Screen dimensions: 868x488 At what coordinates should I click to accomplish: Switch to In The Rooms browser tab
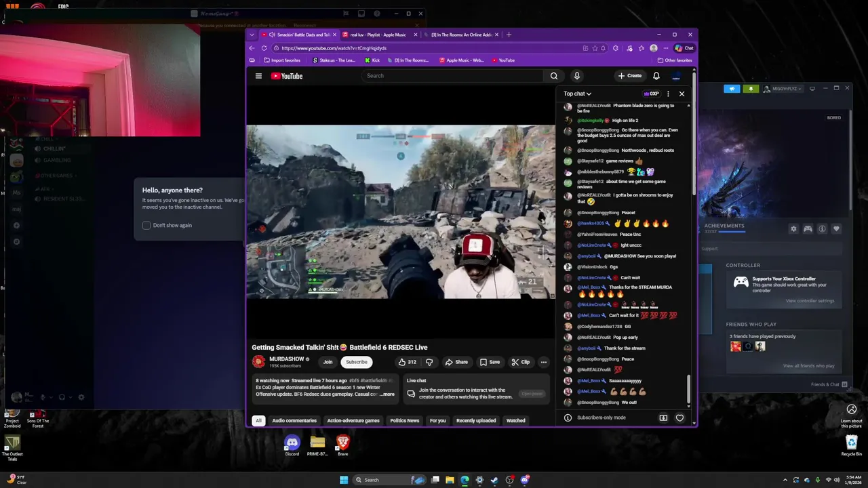click(463, 35)
